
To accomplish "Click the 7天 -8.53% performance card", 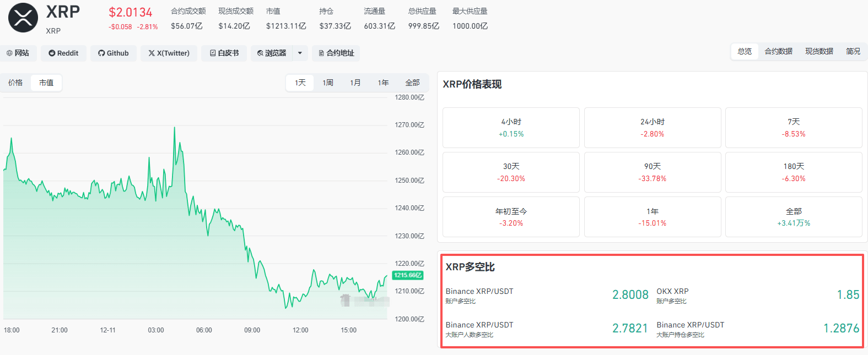I will click(x=794, y=128).
